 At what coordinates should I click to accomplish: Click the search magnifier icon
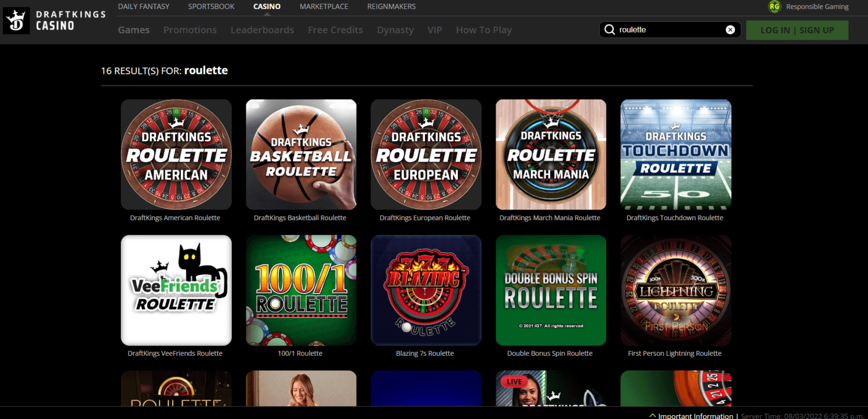609,30
